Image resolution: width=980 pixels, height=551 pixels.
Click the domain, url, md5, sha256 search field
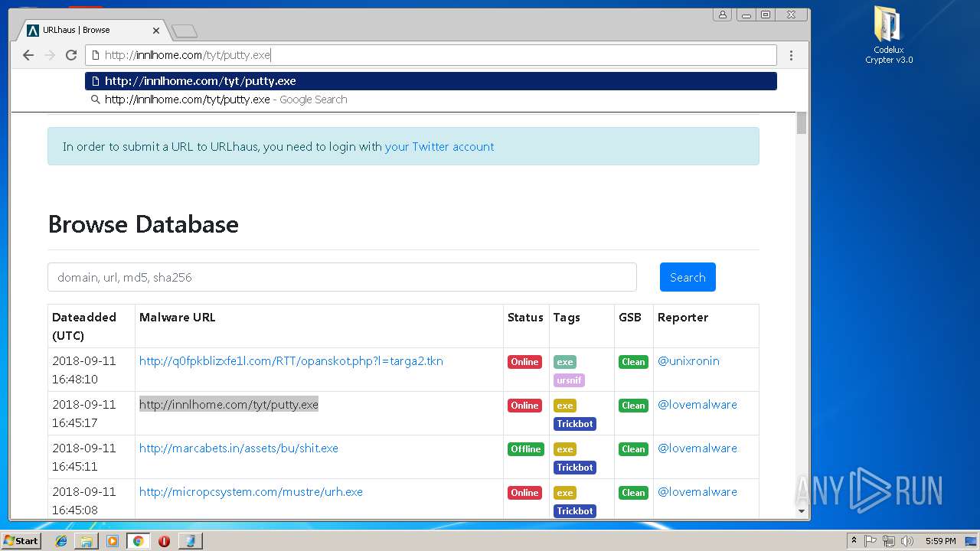(341, 277)
